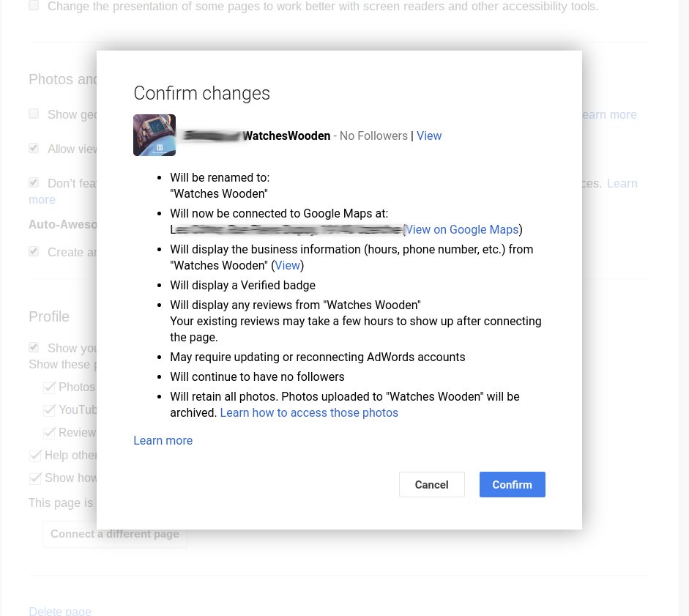This screenshot has width=689, height=616.
Task: Toggle the Show geo checkbox in background
Action: point(34,114)
